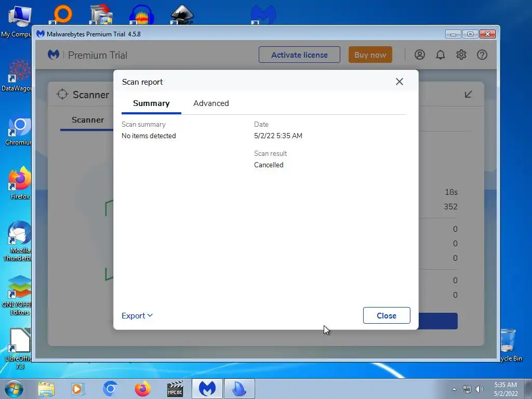532x399 pixels.
Task: Open the Mozilla Thunderbird desktop icon
Action: pyautogui.click(x=20, y=241)
